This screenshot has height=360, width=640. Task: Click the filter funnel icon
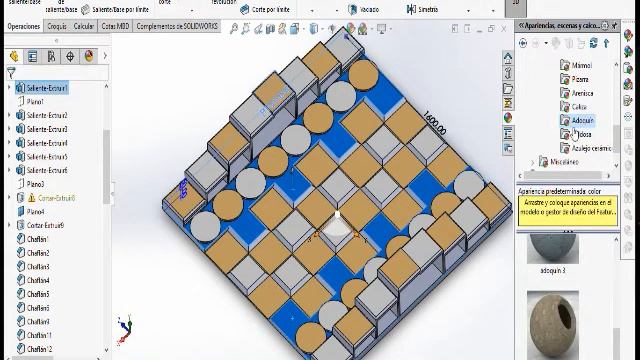(x=11, y=73)
